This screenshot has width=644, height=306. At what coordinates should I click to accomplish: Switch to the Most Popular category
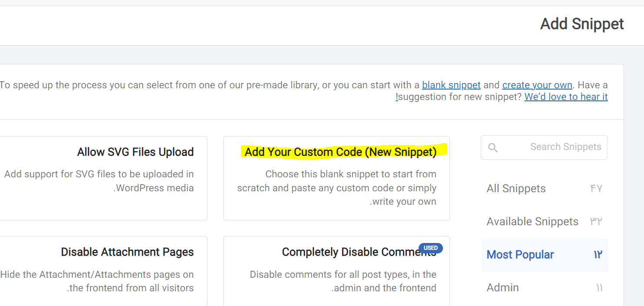pos(544,255)
